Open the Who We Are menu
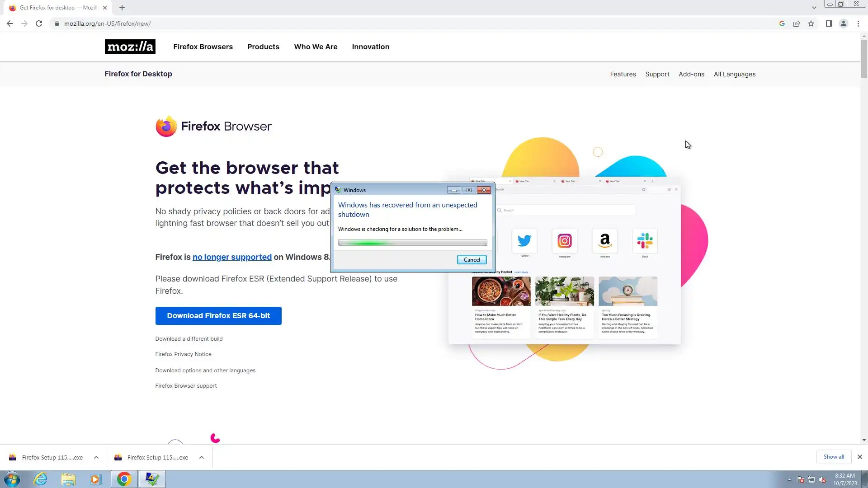 pos(316,47)
